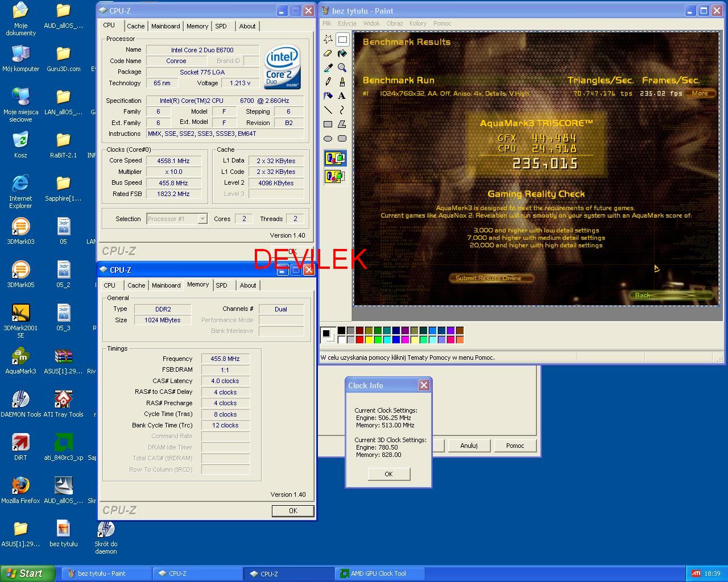Open the Widok menu in Paint
Screen dimensions: 728x582
(371, 23)
